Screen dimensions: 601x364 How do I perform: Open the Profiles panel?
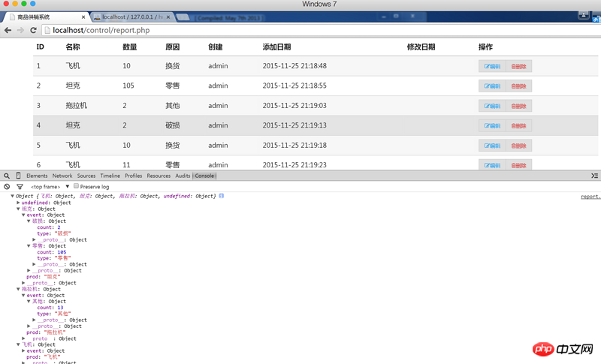(x=134, y=176)
